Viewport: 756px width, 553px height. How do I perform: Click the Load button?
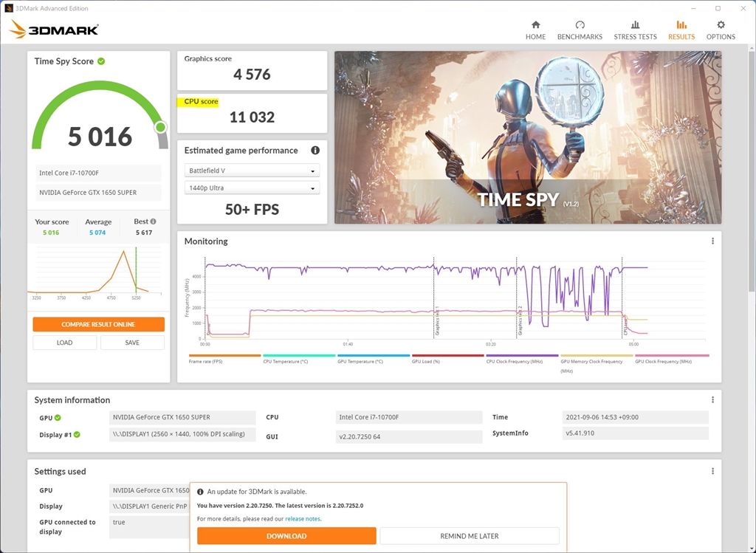pyautogui.click(x=65, y=343)
